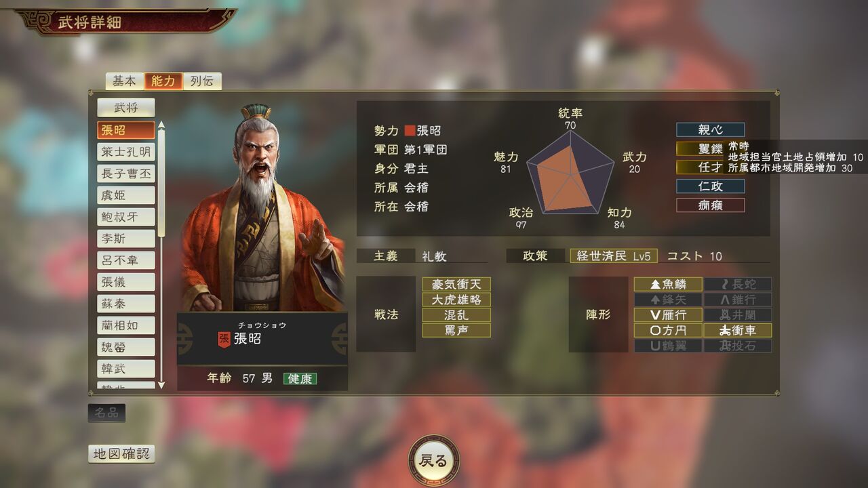868x488 pixels.
Task: Click the greyed 長蛇 formation icon
Action: tap(738, 285)
